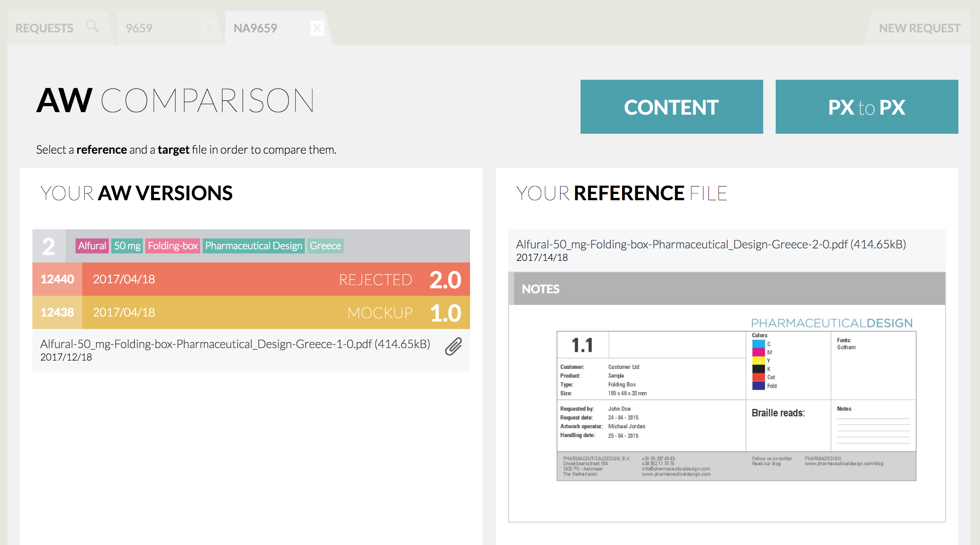Select the 50 mg tag
This screenshot has height=545, width=980.
coord(127,246)
